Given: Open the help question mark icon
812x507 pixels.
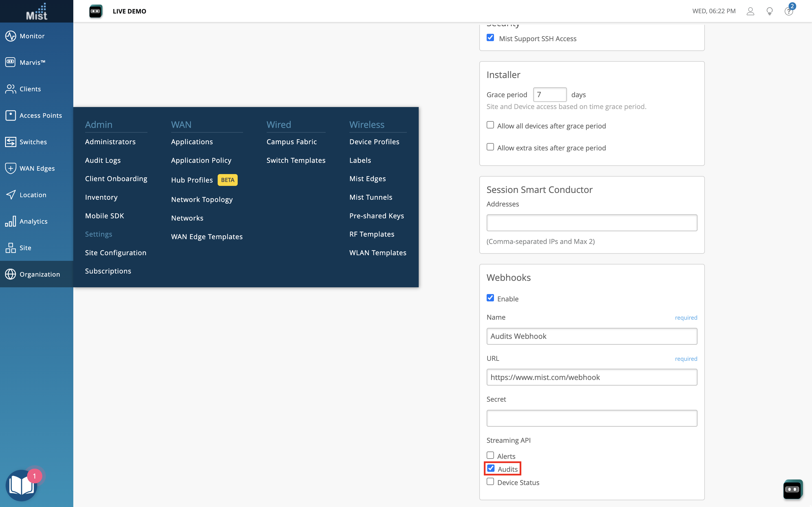Looking at the screenshot, I should [789, 11].
